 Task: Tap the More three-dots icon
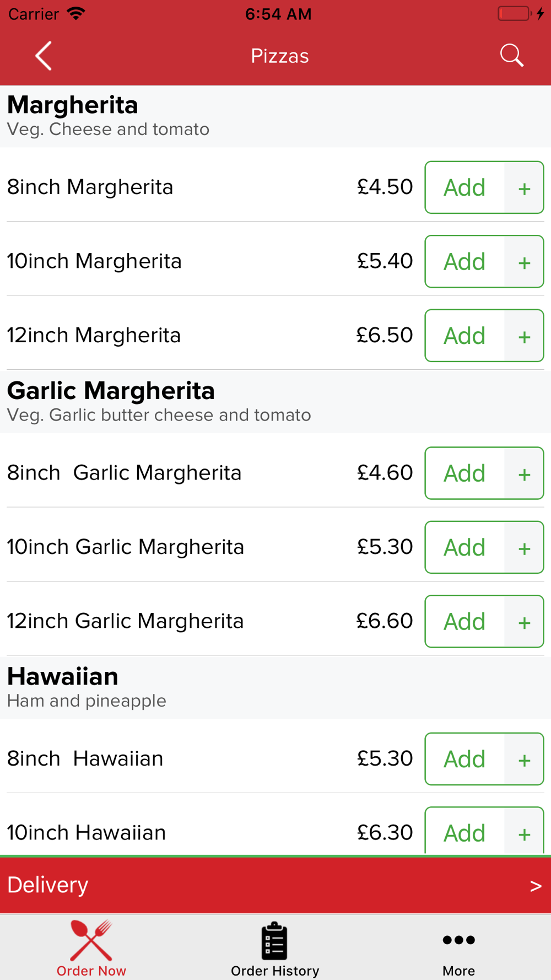pos(458,940)
